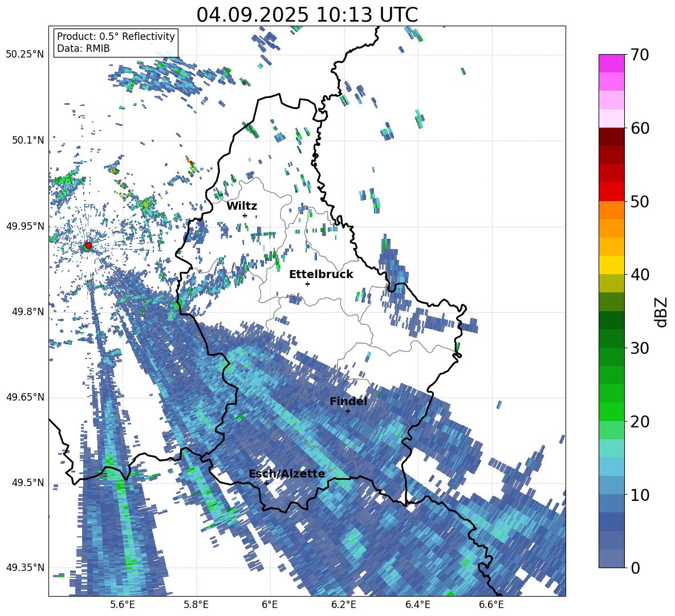
Task: Click the yellow 40 dBZ colorbar segment
Action: click(x=611, y=265)
